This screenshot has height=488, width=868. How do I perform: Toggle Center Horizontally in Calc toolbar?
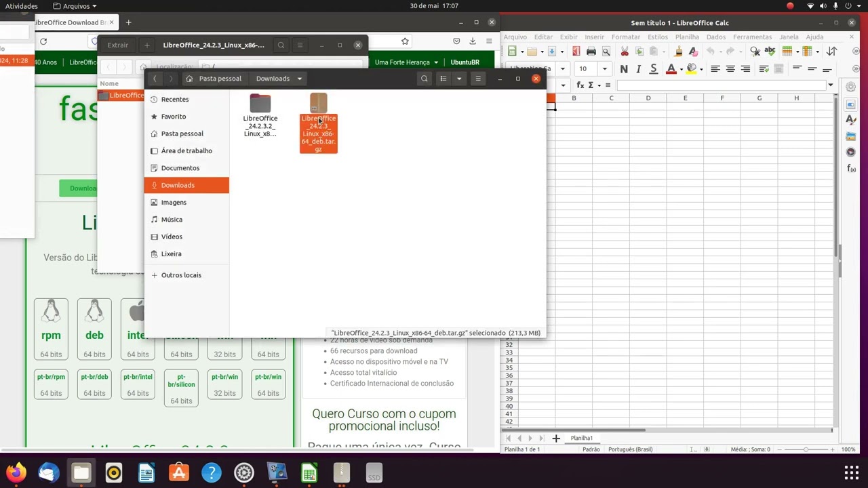[x=730, y=68]
